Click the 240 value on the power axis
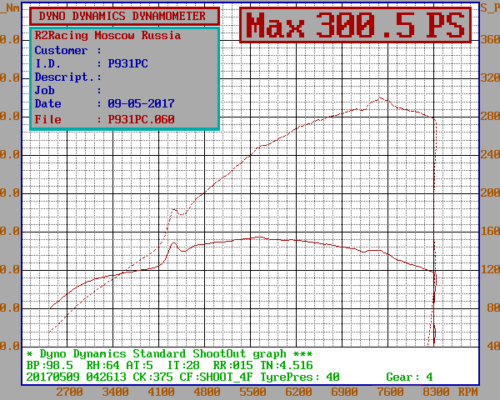The height and width of the screenshot is (400, 500). [490, 155]
